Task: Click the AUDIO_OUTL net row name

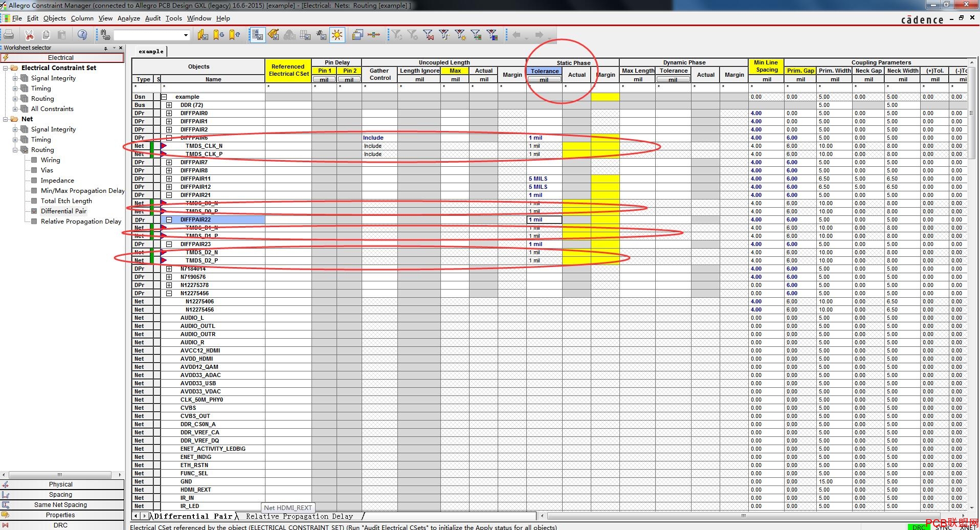Action: pyautogui.click(x=197, y=326)
